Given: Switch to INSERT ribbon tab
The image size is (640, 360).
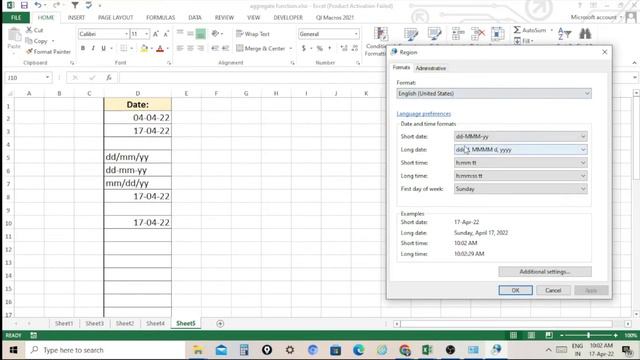Looking at the screenshot, I should click(76, 18).
